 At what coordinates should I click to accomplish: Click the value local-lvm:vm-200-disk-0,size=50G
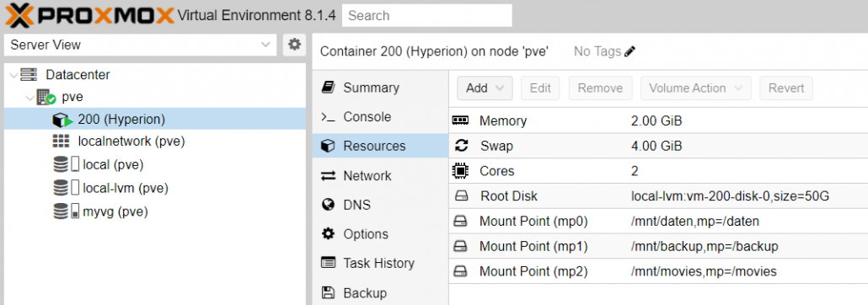tap(730, 196)
